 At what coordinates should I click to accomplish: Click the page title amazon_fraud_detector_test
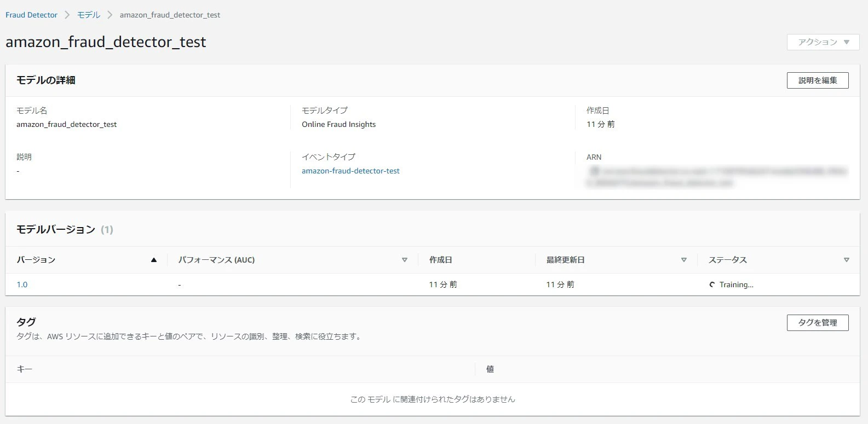click(106, 42)
